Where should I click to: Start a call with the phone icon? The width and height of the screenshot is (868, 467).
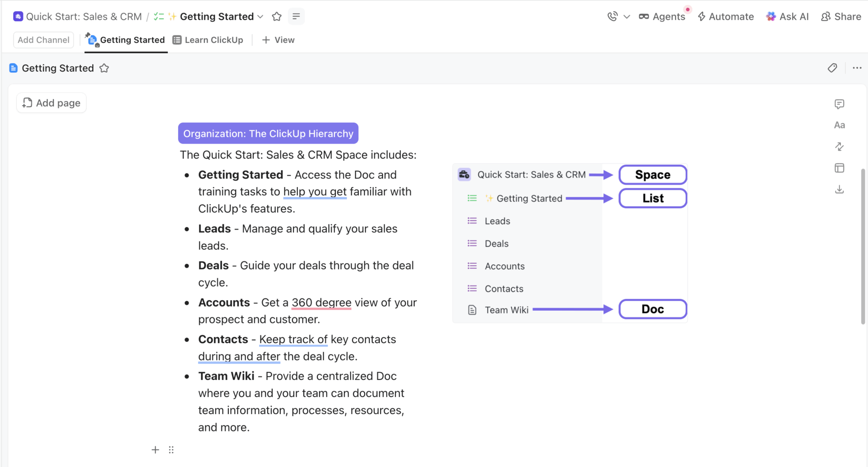point(613,16)
